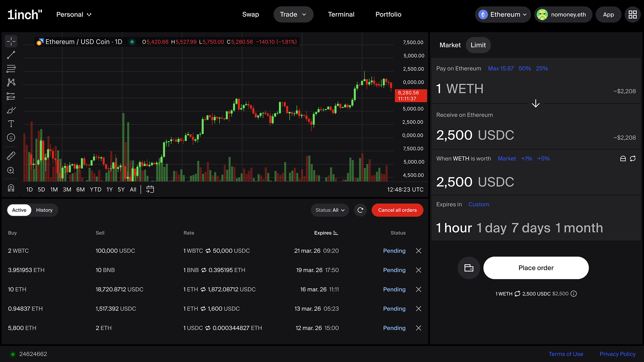The width and height of the screenshot is (644, 362).
Task: Switch to the History orders tab
Action: [x=44, y=210]
